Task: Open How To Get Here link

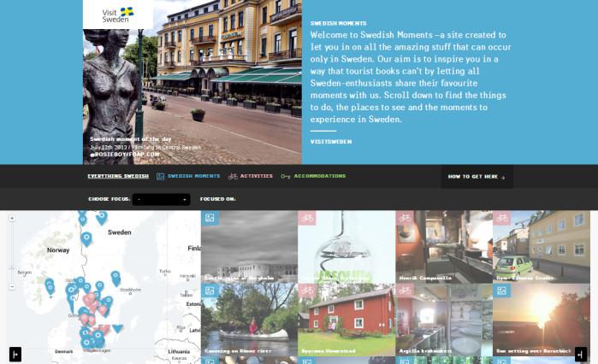Action: (477, 177)
